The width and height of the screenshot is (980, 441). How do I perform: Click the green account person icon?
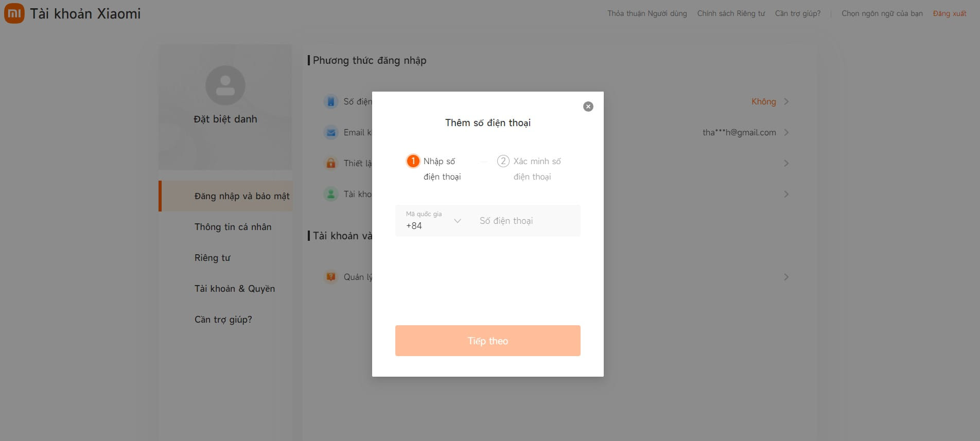(x=331, y=194)
